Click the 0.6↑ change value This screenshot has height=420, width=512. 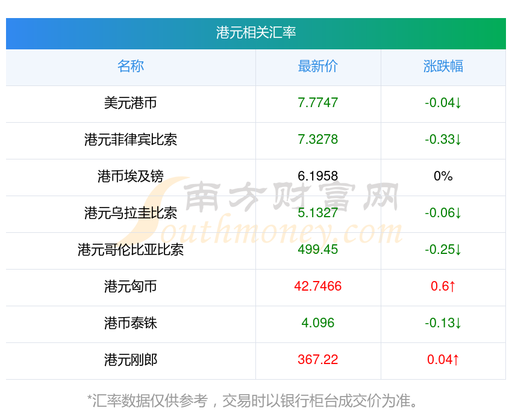(443, 286)
